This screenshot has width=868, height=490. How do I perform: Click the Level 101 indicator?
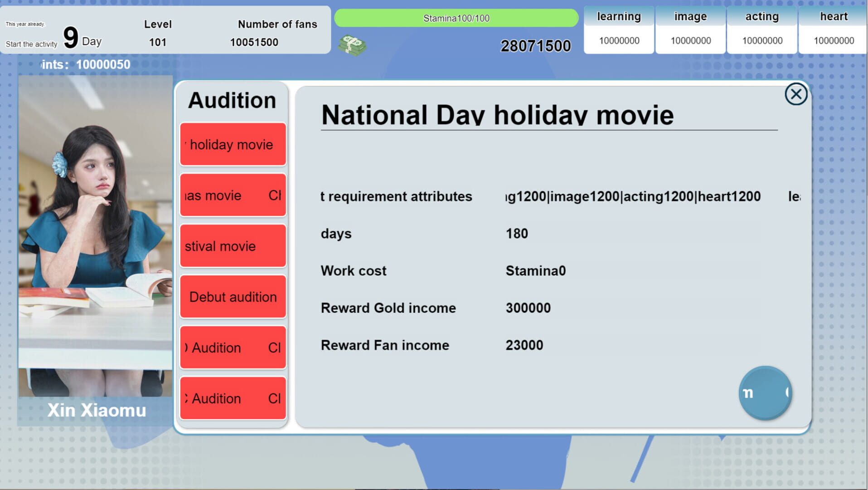click(158, 34)
